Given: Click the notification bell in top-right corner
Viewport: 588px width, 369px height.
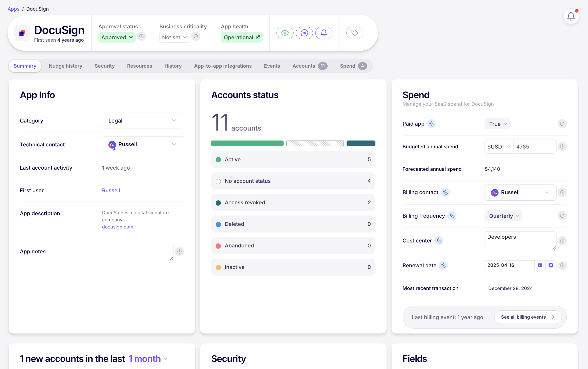Looking at the screenshot, I should pos(571,16).
